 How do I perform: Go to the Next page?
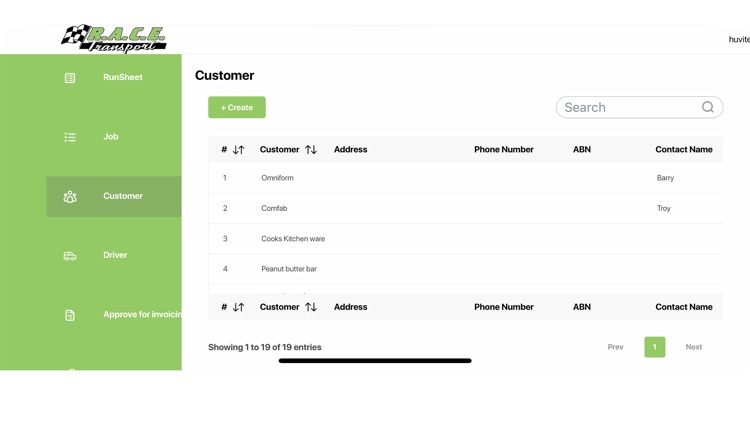coord(693,347)
